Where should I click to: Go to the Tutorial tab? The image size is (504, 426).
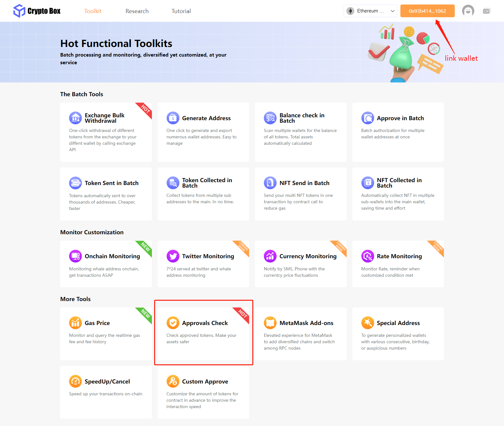point(181,11)
